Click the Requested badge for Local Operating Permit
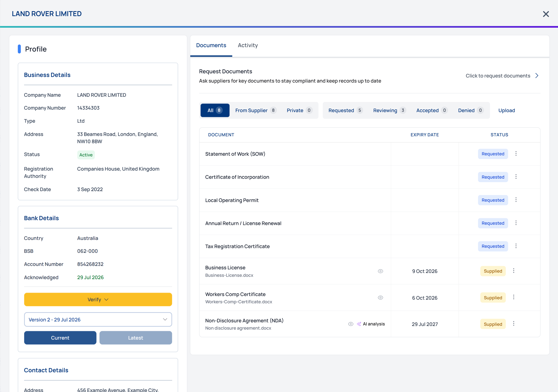 coord(493,200)
